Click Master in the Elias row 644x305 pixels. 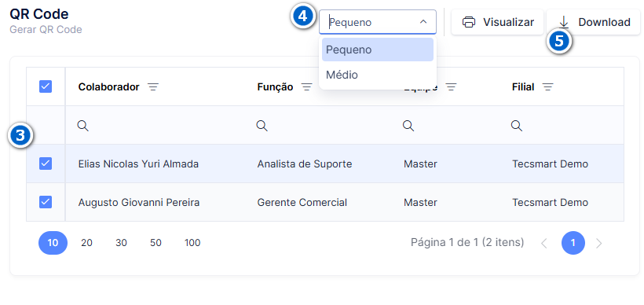tap(420, 164)
